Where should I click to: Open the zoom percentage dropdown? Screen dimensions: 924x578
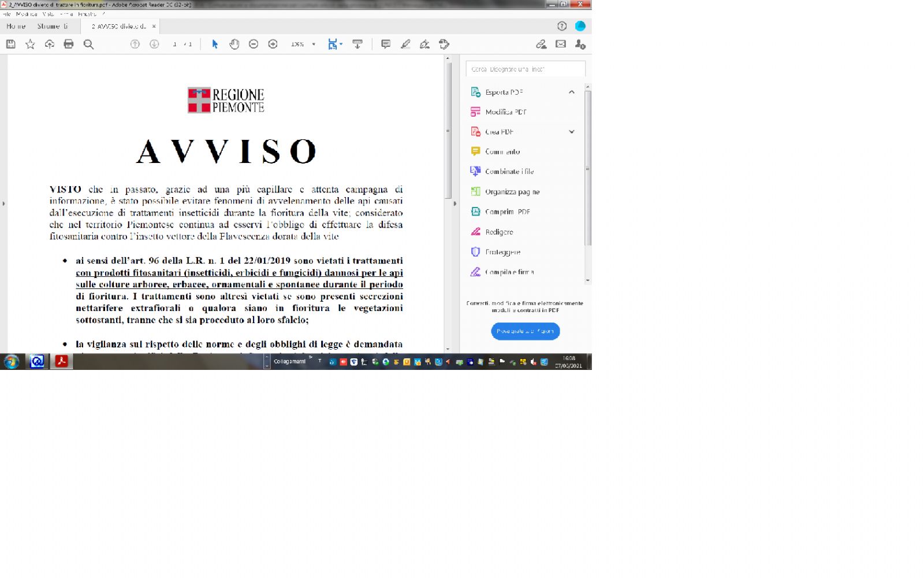click(314, 45)
